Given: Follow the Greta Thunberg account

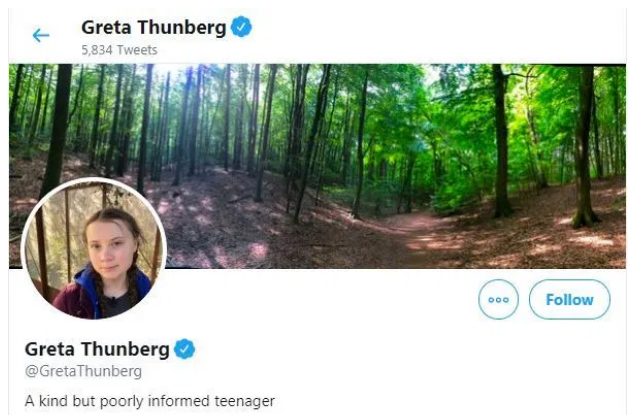Looking at the screenshot, I should pos(569,299).
